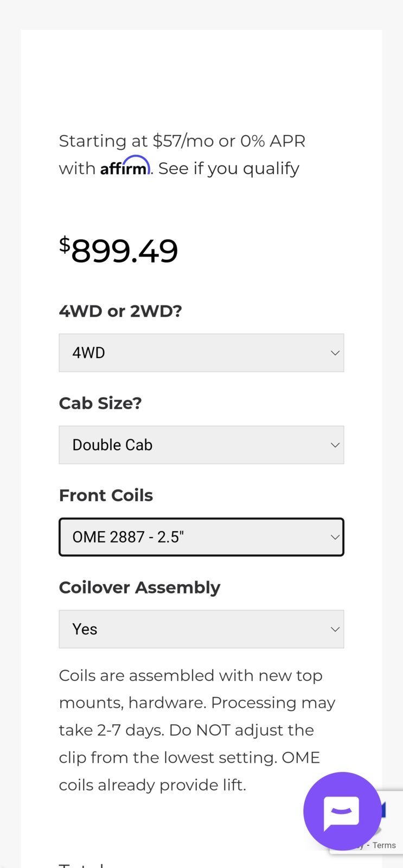Open the Front Coils dropdown
Image resolution: width=403 pixels, height=868 pixels.
[201, 537]
